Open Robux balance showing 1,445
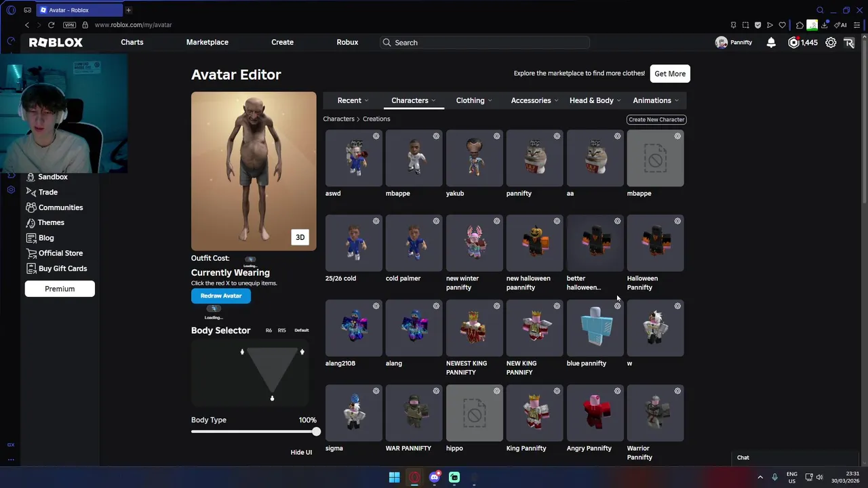The width and height of the screenshot is (868, 488). (x=803, y=42)
